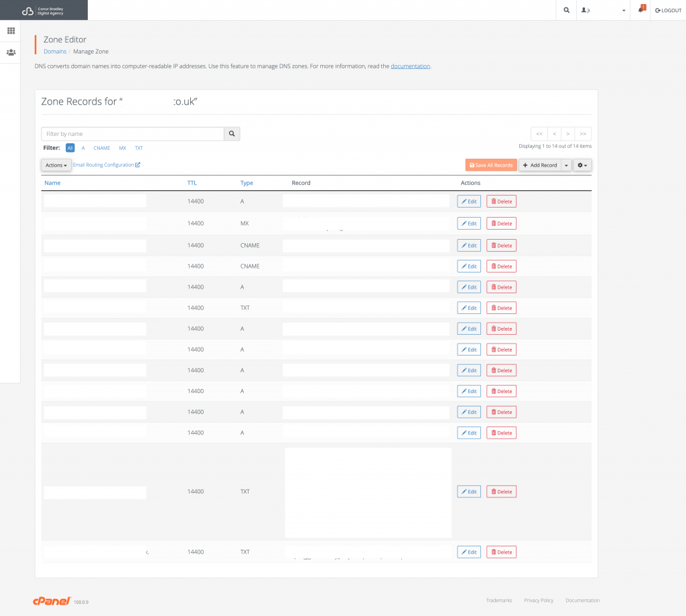Screen dimensions: 686x616
Task: Click the notification bell with the alert badge
Action: pyautogui.click(x=640, y=10)
